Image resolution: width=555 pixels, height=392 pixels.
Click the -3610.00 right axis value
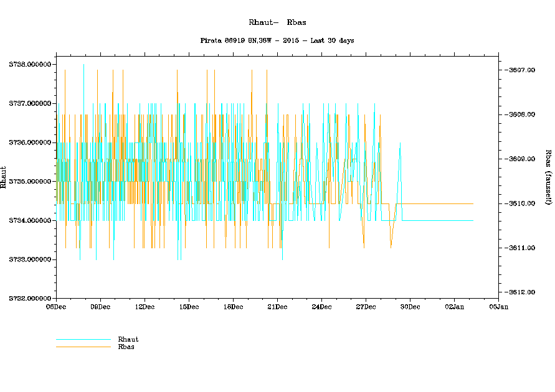pos(521,203)
